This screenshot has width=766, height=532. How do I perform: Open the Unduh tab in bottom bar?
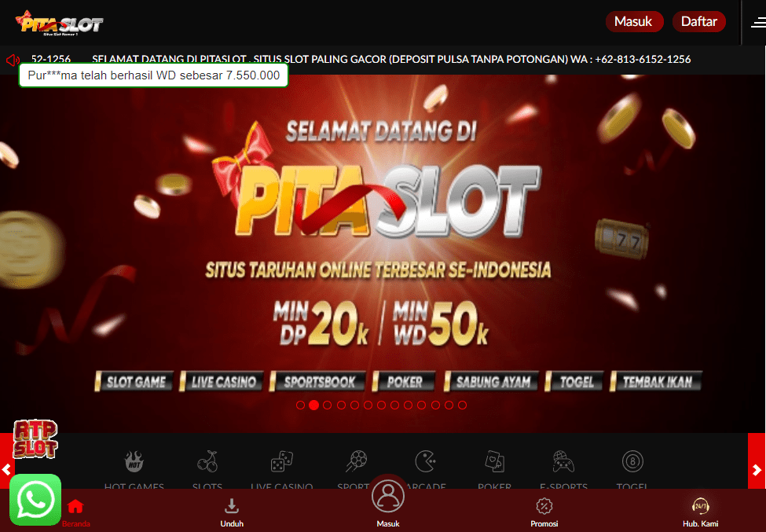(232, 512)
